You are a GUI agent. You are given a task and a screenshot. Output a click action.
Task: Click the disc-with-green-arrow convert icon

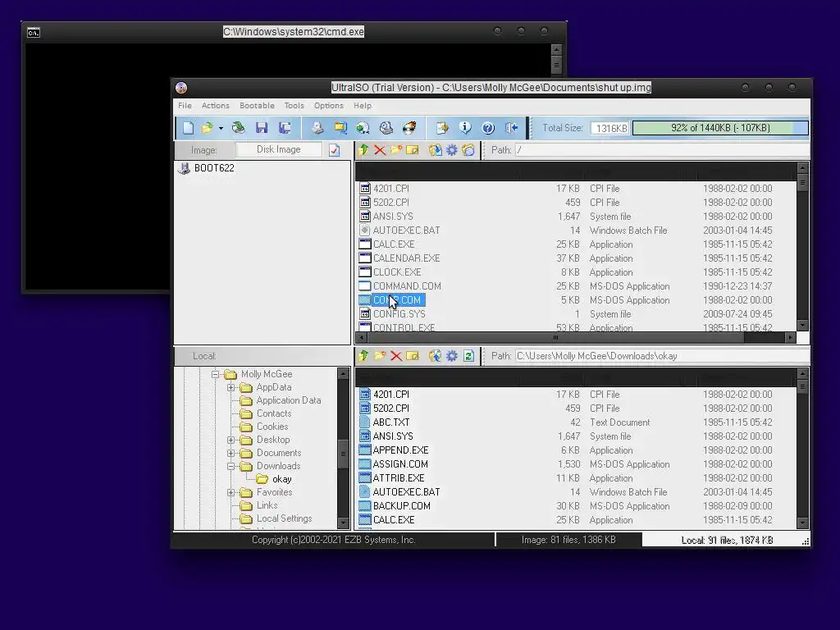(363, 127)
